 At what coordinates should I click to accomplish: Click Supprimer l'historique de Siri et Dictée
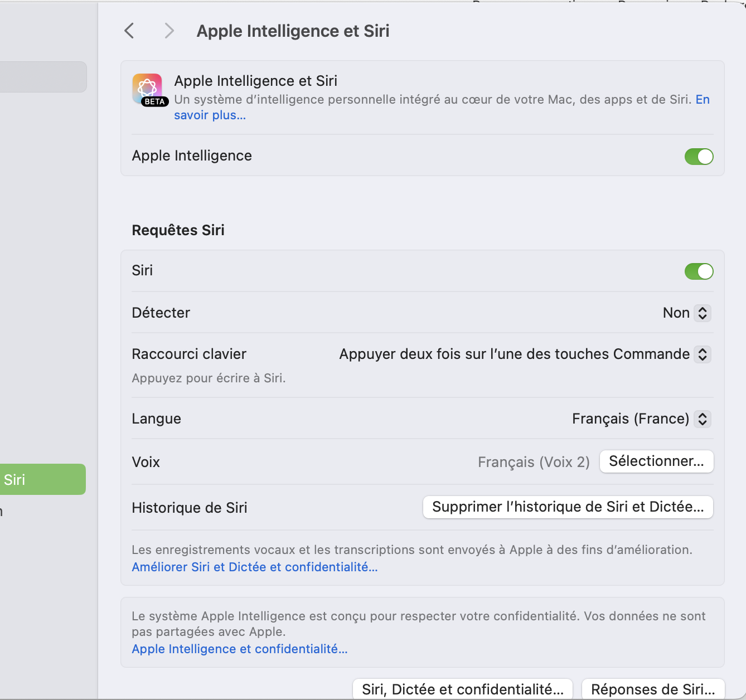tap(568, 507)
